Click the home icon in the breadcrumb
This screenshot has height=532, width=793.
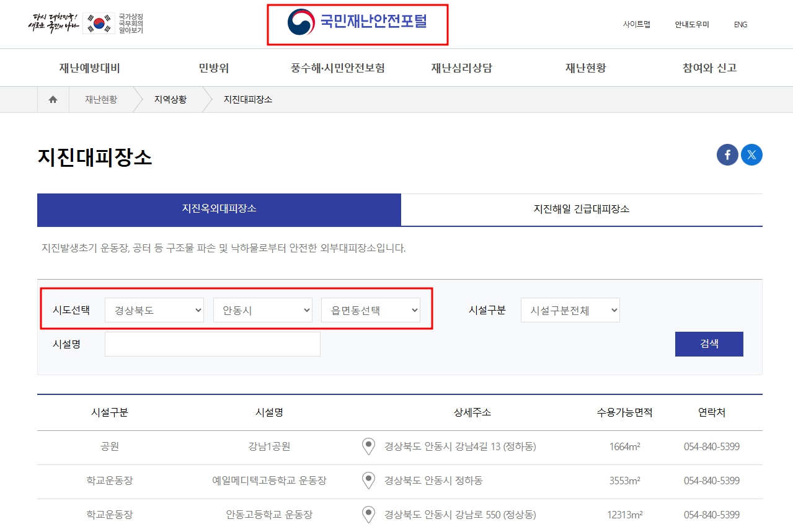point(52,99)
